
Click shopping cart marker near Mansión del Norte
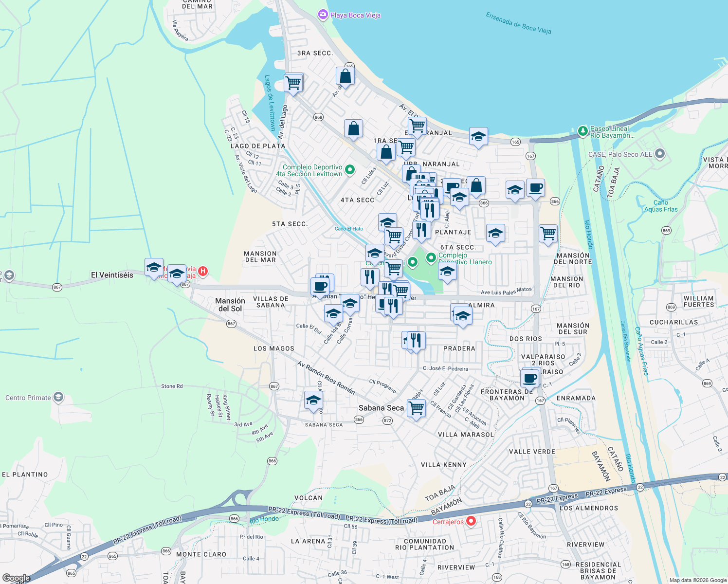548,234
